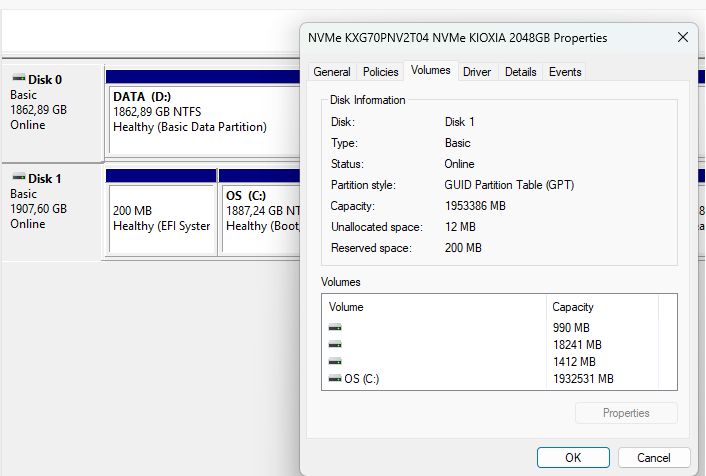Click the 990 MB capacity cell
Image resolution: width=706 pixels, height=476 pixels.
click(x=571, y=328)
